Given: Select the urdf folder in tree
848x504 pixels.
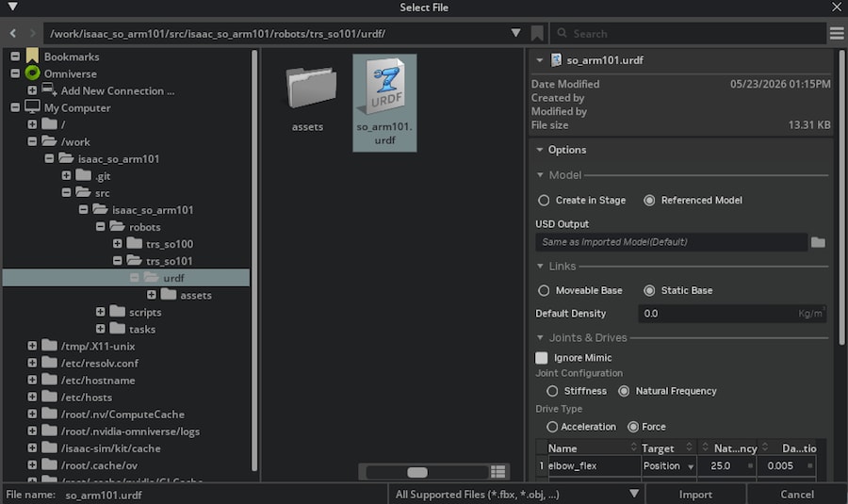Looking at the screenshot, I should pos(126,278).
